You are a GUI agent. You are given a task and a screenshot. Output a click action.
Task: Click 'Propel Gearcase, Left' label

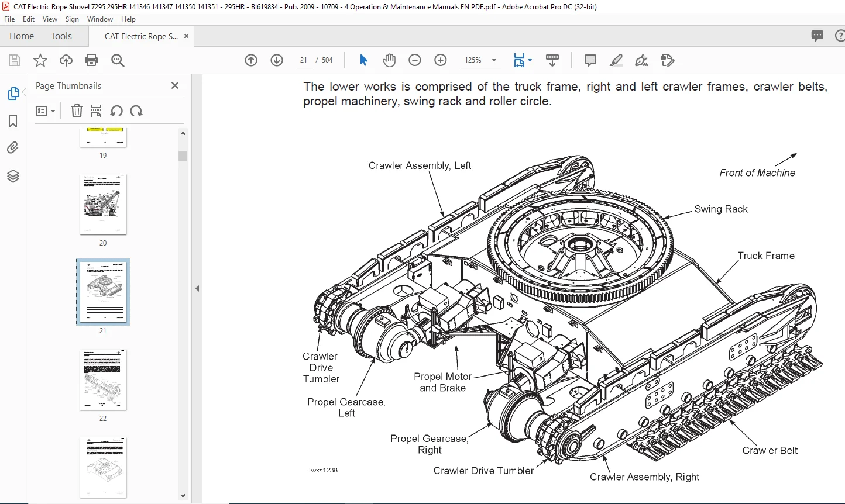click(x=346, y=408)
